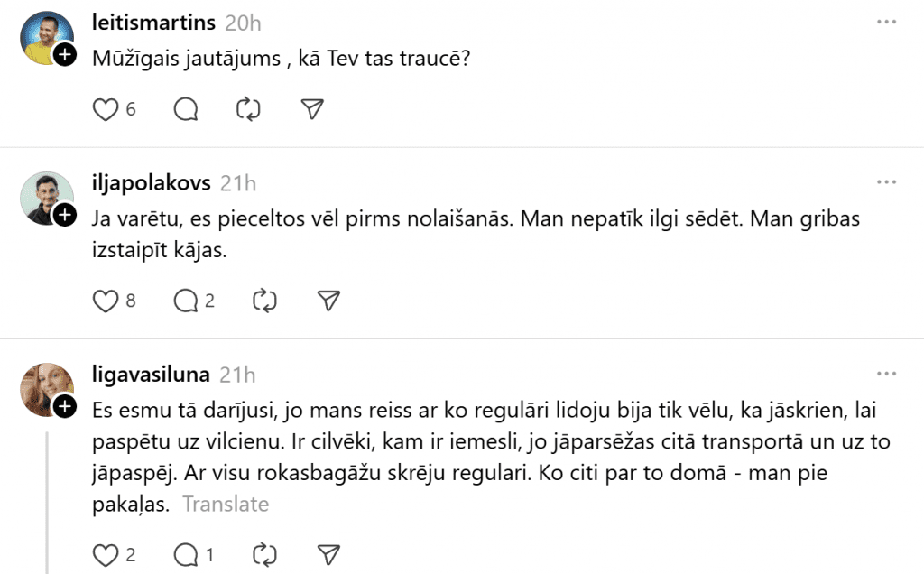This screenshot has width=924, height=574.
Task: Repost the iljapolakovs post
Action: [264, 301]
